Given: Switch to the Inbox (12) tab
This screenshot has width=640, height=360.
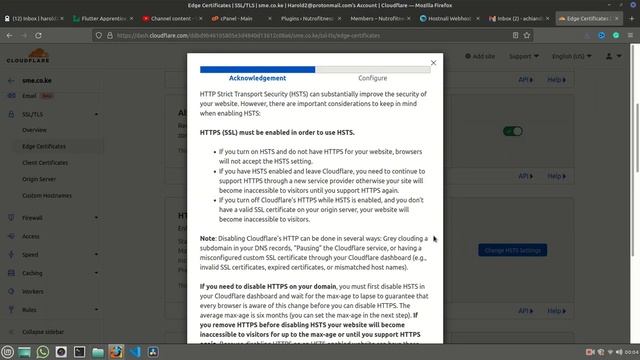Looking at the screenshot, I should click(x=34, y=18).
